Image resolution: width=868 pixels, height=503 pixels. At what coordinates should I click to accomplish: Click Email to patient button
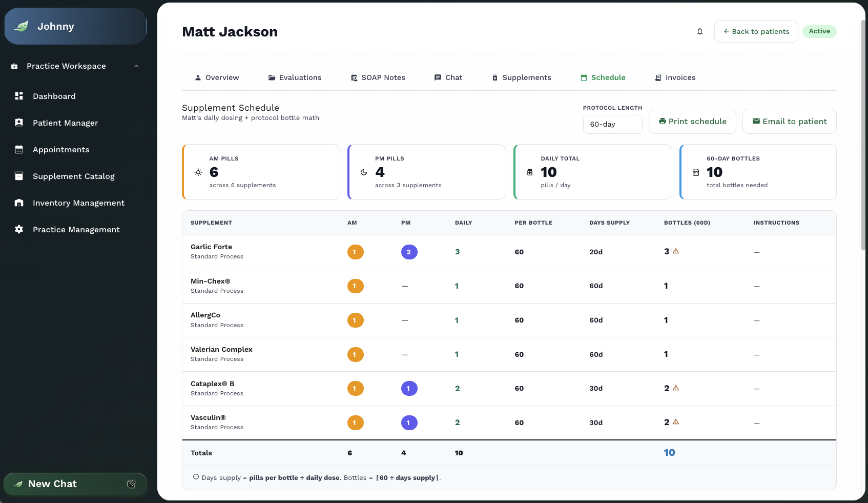(789, 122)
